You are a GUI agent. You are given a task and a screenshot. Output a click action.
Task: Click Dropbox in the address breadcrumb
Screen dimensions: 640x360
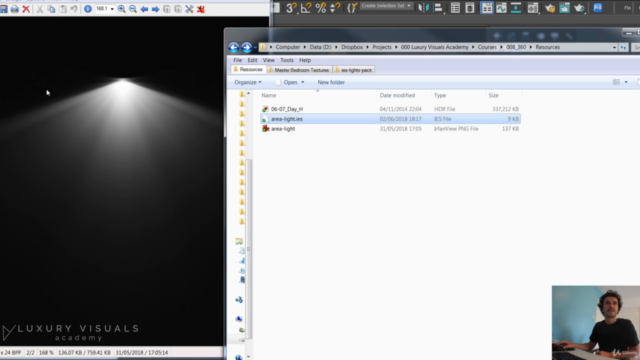pos(352,47)
